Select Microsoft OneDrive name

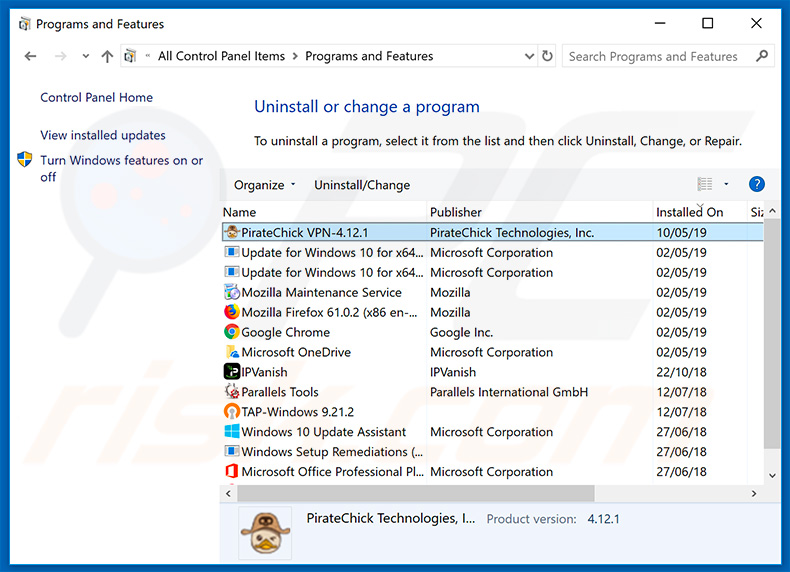296,352
